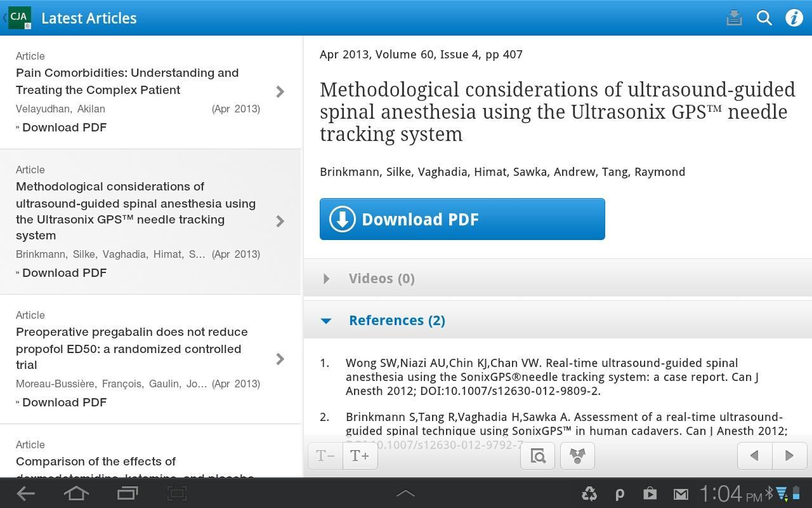Expand the Videos (0) section
This screenshot has height=508, width=812.
tap(558, 278)
